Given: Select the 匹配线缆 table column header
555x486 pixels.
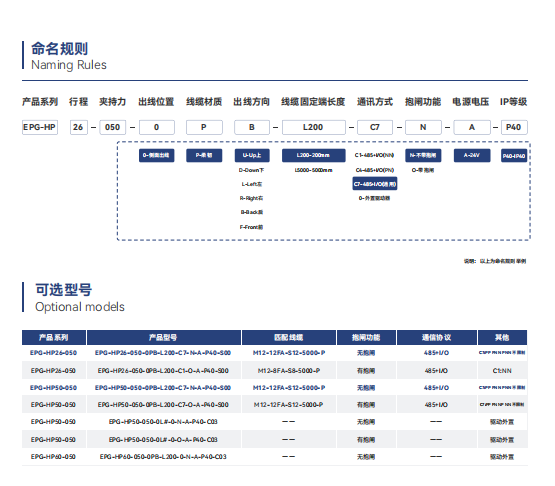Looking at the screenshot, I should point(289,338).
